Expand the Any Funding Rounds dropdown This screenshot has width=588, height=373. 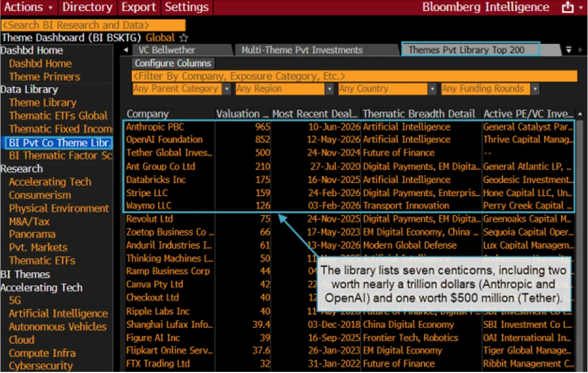(535, 89)
